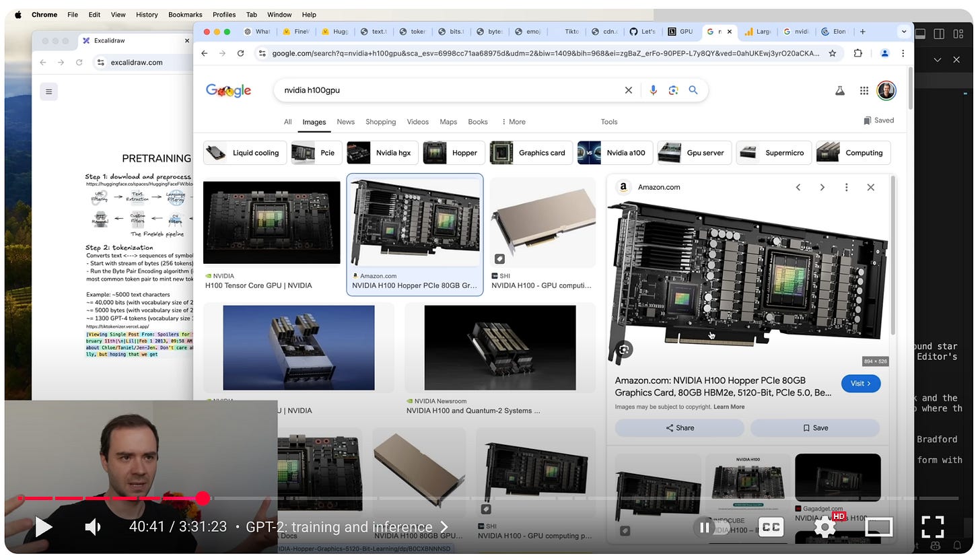
Task: Enter fullscreen on the video player
Action: pyautogui.click(x=933, y=527)
